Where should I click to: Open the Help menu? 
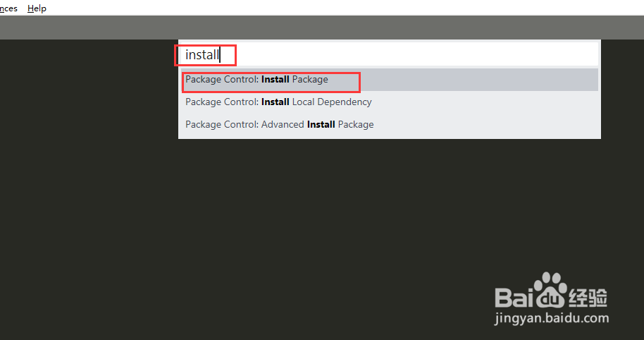point(37,8)
